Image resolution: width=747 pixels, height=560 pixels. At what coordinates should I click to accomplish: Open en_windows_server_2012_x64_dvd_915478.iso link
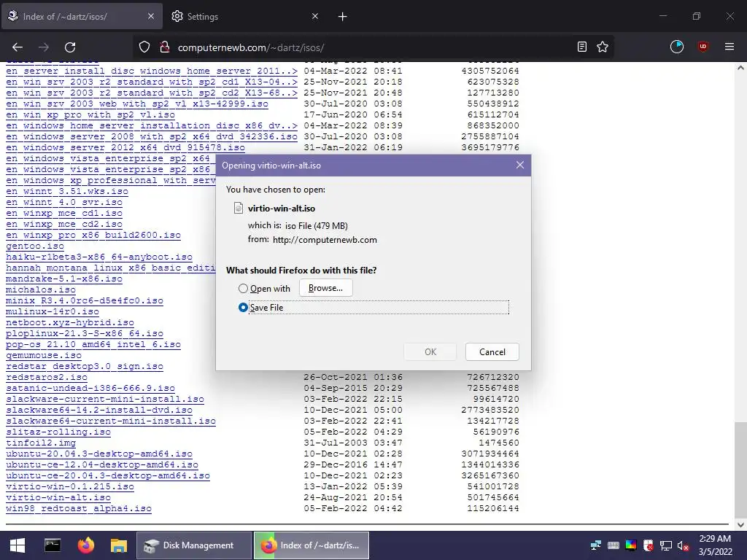(125, 147)
